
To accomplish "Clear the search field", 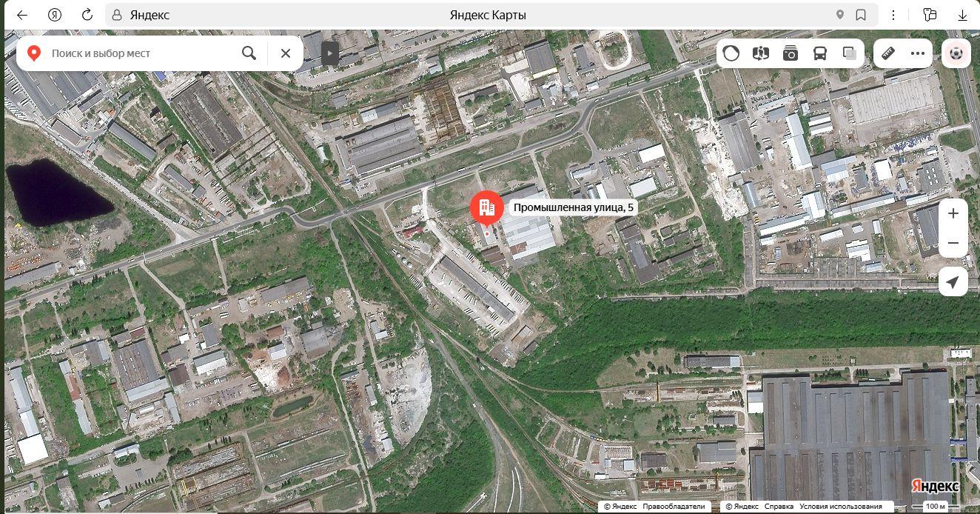I will pos(286,53).
